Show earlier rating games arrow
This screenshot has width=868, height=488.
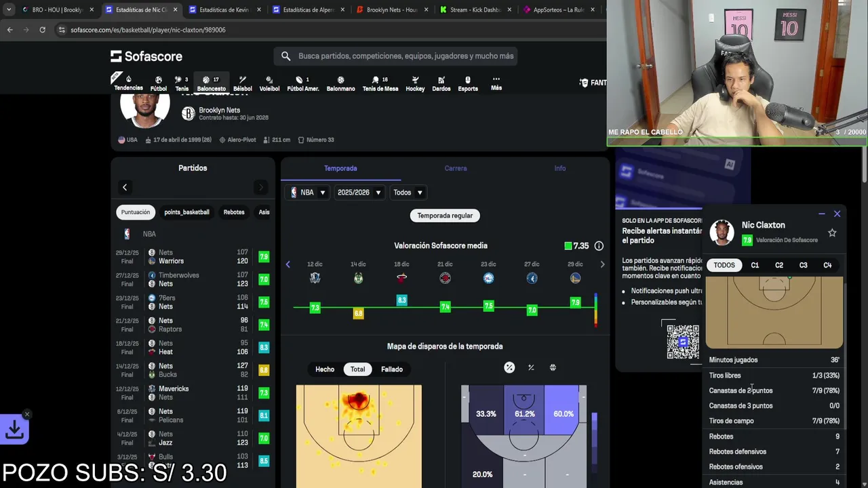tap(288, 264)
